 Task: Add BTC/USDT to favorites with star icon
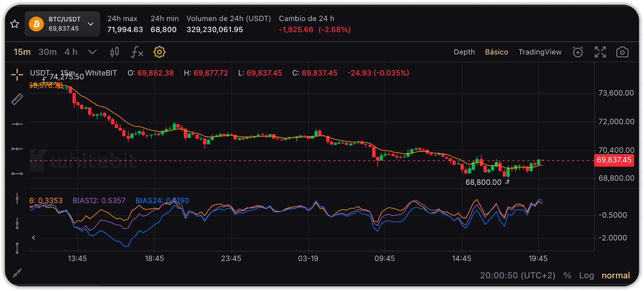click(15, 24)
